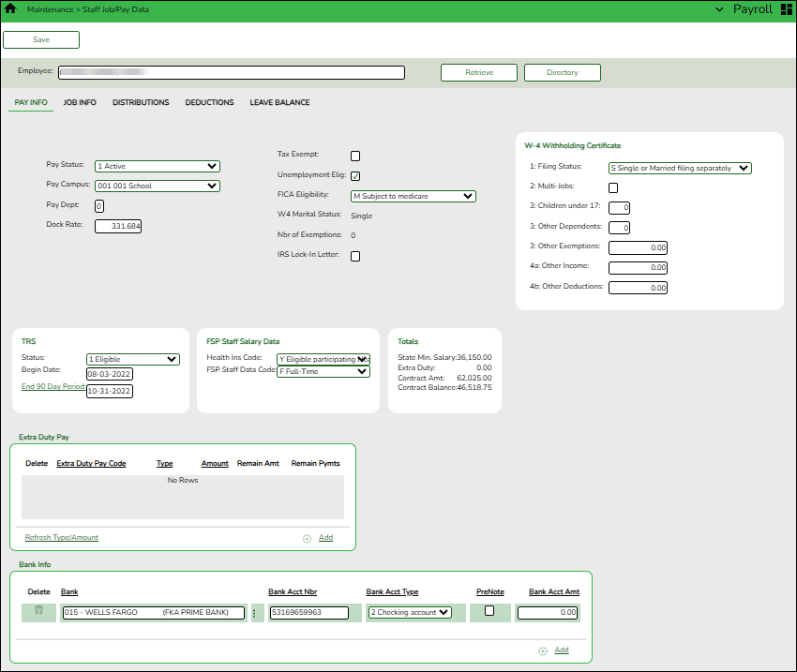This screenshot has width=797, height=672.
Task: Click the plus icon for Extra Duty Pay Add
Action: coord(307,538)
